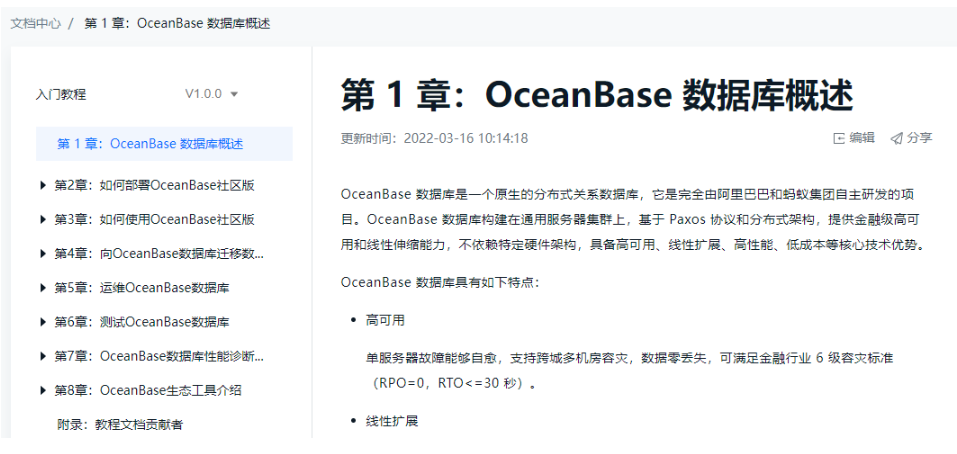Open 第2章：如何部署OceanBase社区版
The width and height of the screenshot is (957, 454).
click(x=154, y=186)
